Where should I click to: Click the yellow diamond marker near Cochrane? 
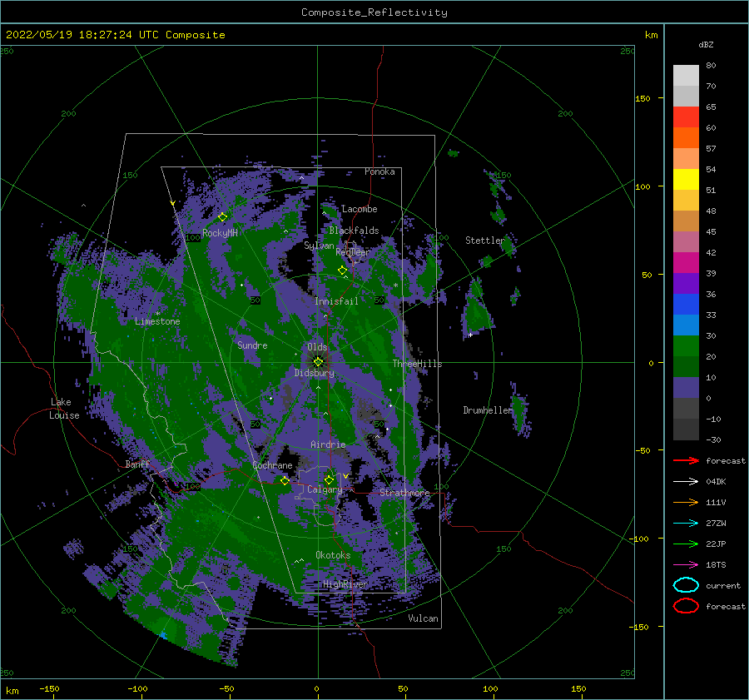pyautogui.click(x=285, y=481)
